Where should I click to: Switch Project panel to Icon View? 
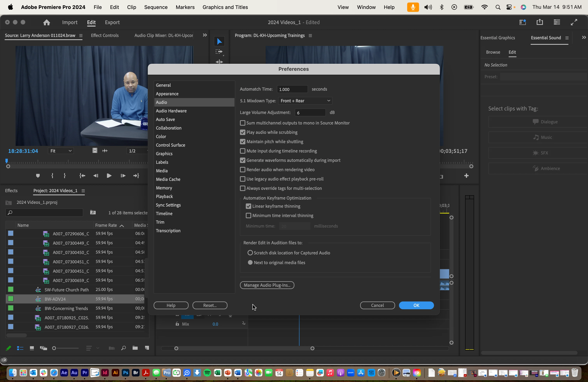pyautogui.click(x=32, y=348)
